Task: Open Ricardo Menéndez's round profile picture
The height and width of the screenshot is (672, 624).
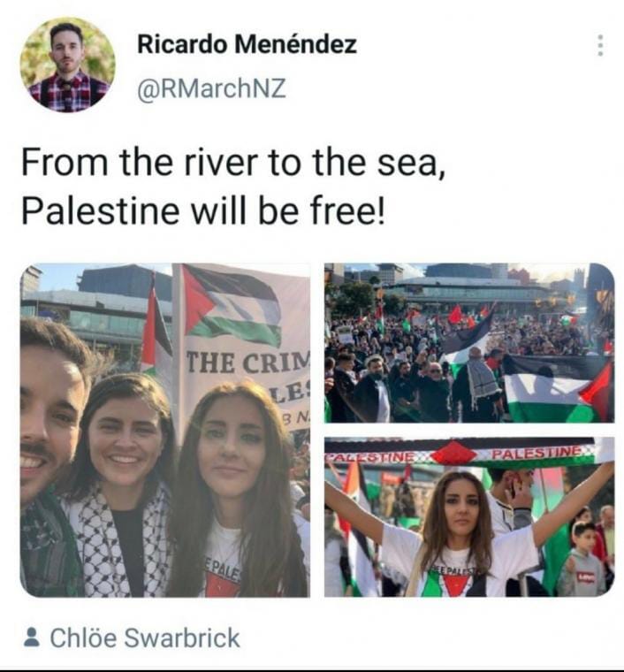Action: coord(67,65)
